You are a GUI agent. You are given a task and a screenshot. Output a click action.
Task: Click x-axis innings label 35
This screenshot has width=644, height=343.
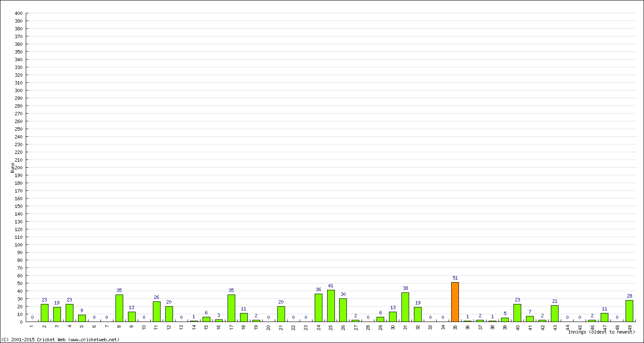pyautogui.click(x=455, y=327)
